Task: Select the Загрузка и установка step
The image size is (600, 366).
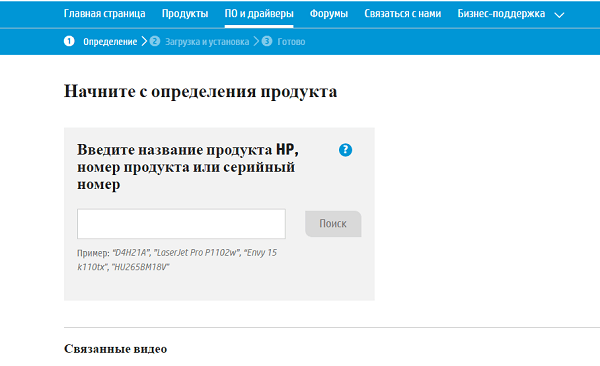Action: pos(207,42)
